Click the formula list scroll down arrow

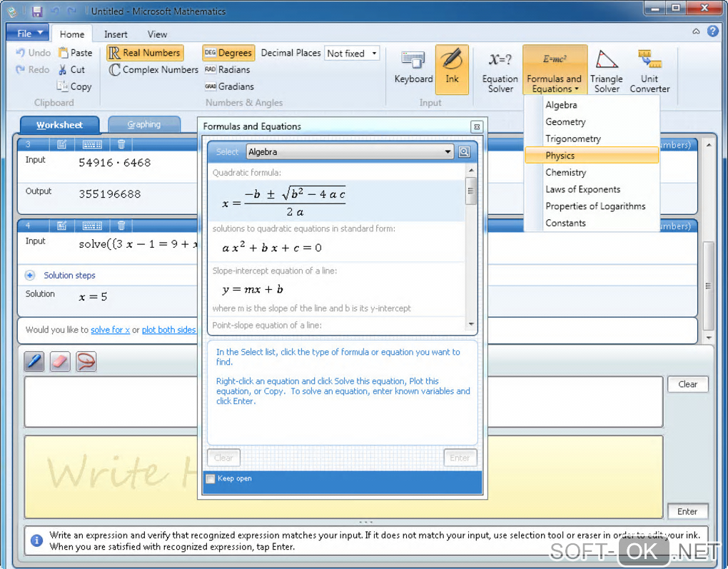point(471,324)
